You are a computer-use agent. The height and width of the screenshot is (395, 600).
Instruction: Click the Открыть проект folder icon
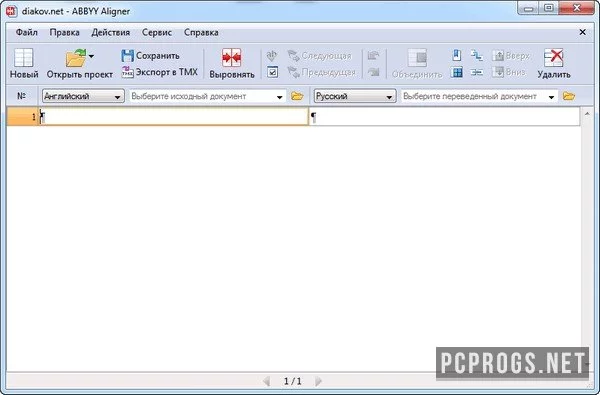click(x=75, y=58)
